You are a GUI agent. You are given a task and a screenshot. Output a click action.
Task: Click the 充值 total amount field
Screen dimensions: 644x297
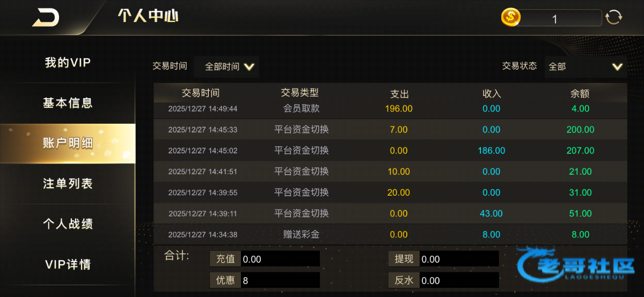(x=280, y=259)
